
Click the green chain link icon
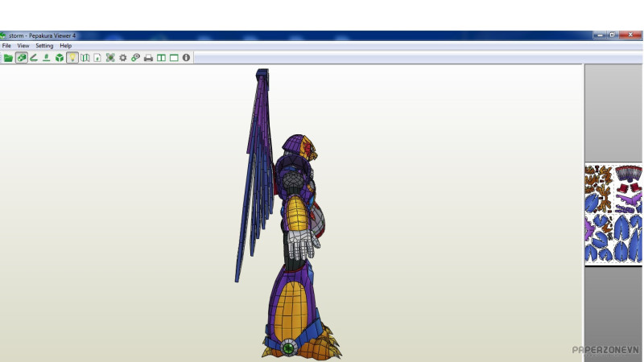tap(135, 58)
